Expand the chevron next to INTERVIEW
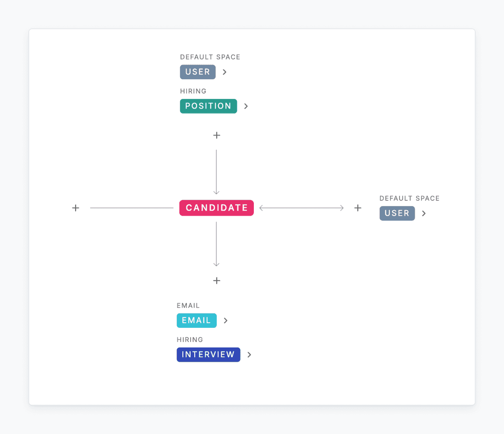504x434 pixels. [249, 355]
